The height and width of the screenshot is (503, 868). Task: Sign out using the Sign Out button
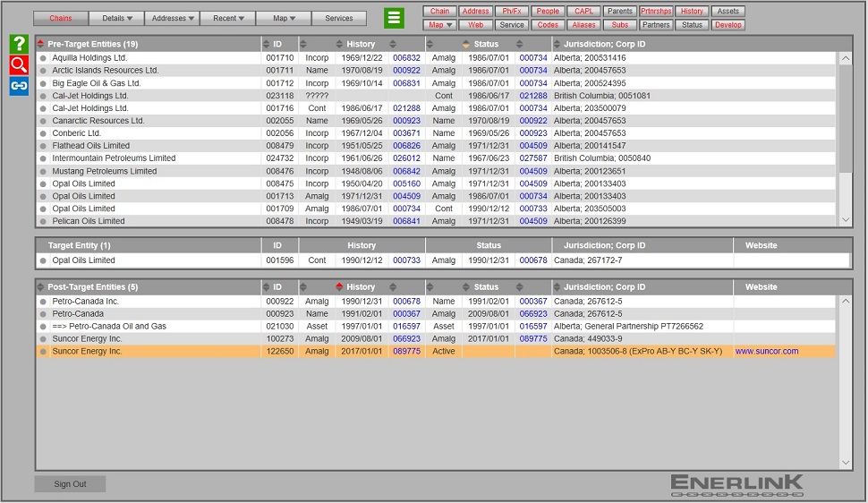70,483
